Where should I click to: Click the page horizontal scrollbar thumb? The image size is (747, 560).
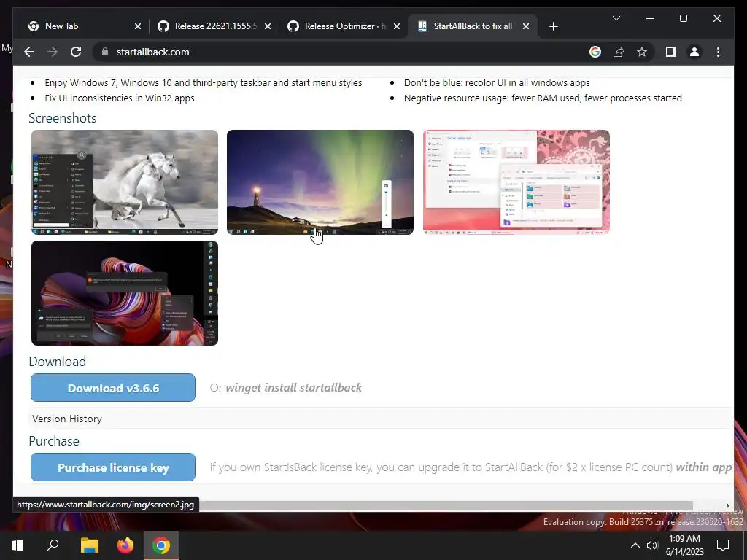click(446, 505)
